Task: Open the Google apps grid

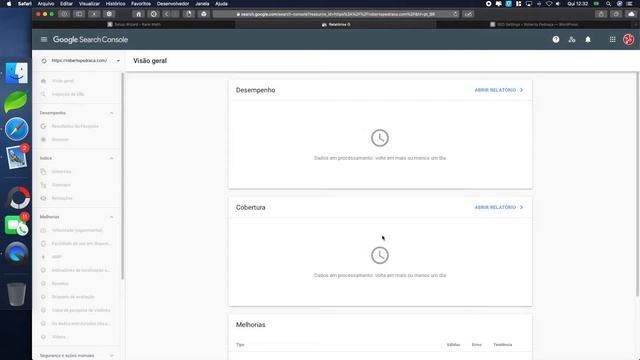Action: (x=613, y=40)
